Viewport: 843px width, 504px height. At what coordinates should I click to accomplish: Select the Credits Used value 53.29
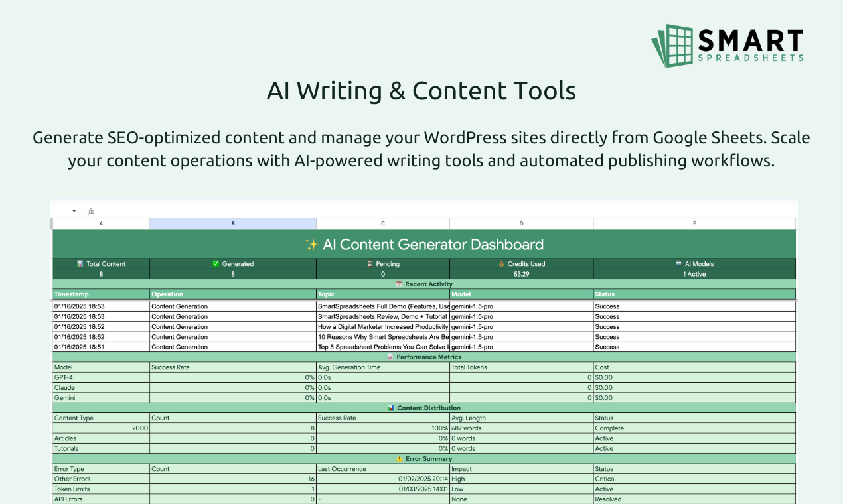(522, 274)
